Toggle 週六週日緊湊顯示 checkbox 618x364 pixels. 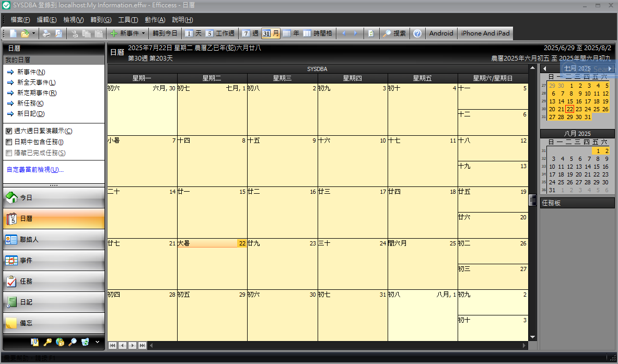[9, 131]
